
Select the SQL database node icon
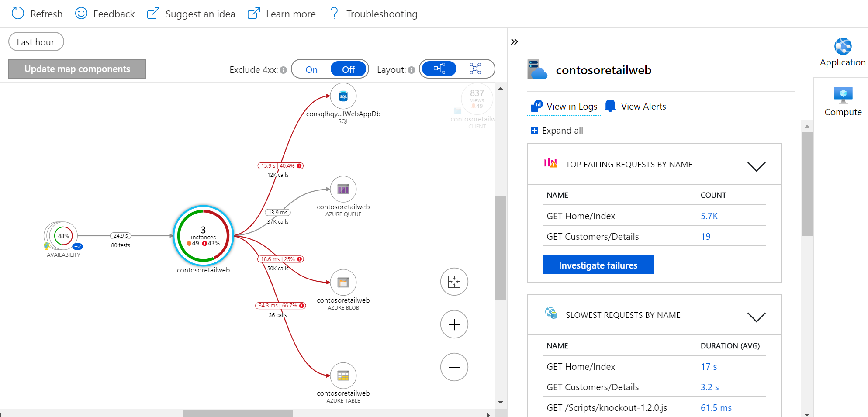[x=343, y=96]
